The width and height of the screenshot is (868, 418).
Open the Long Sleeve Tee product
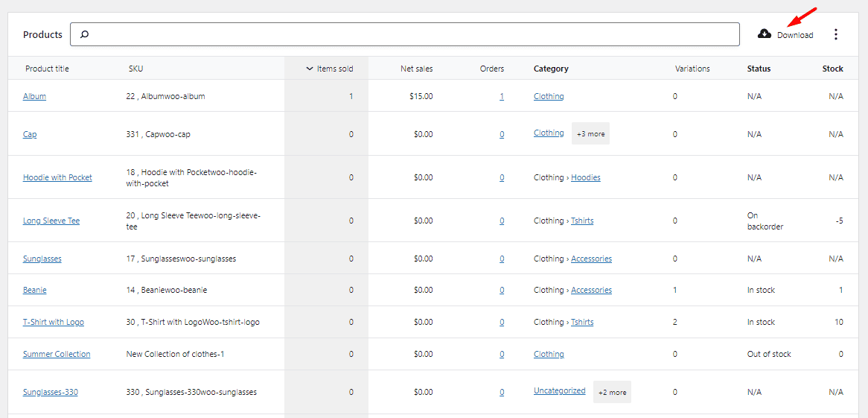click(x=51, y=221)
